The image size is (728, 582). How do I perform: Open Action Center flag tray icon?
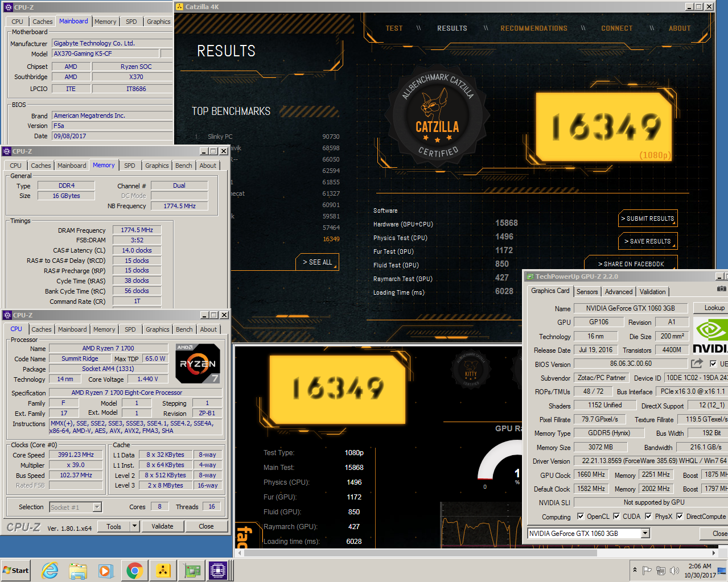pos(647,570)
